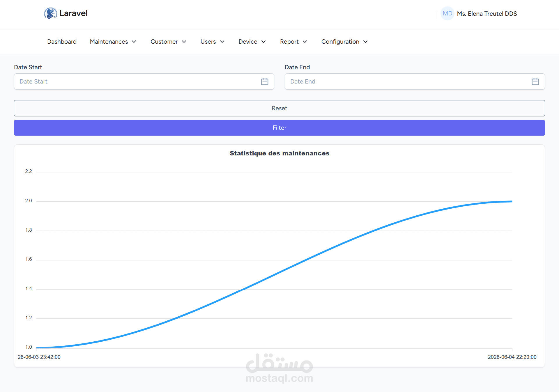Expand the Report menu
Viewport: 559px width, 392px height.
click(293, 42)
